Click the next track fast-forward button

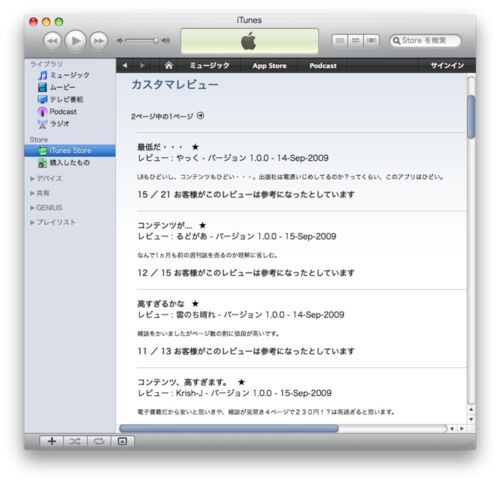pos(99,41)
